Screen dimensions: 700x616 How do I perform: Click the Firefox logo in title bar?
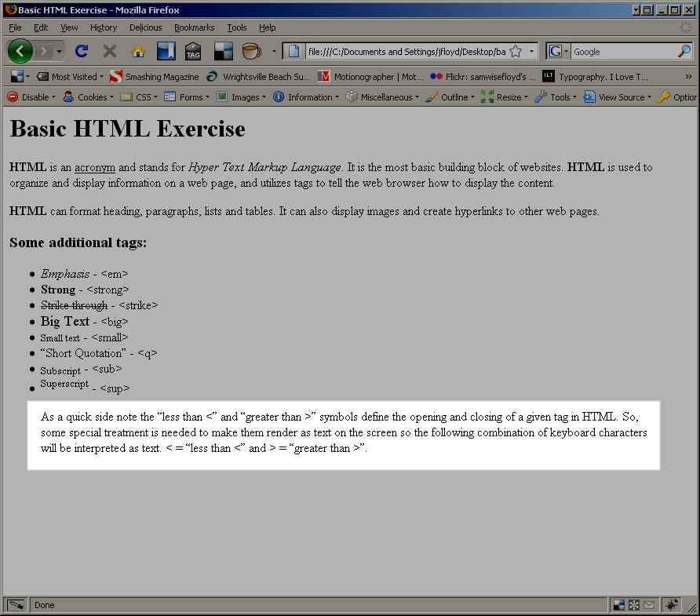[x=11, y=9]
